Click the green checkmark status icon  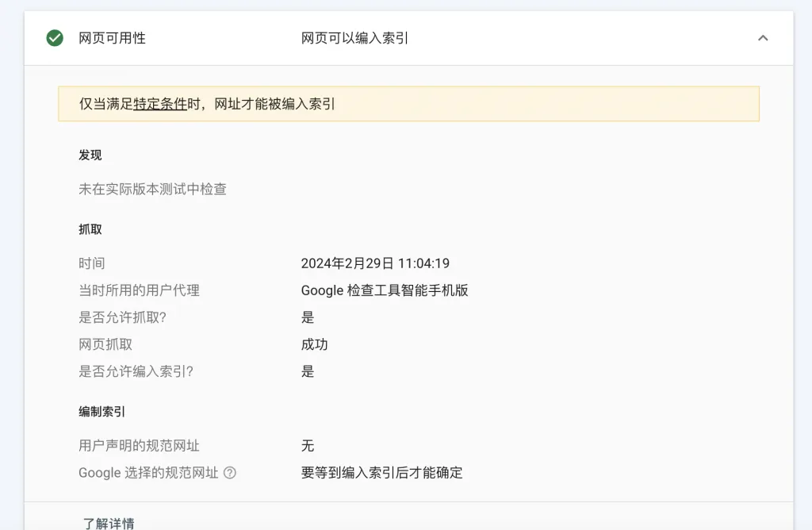point(55,38)
